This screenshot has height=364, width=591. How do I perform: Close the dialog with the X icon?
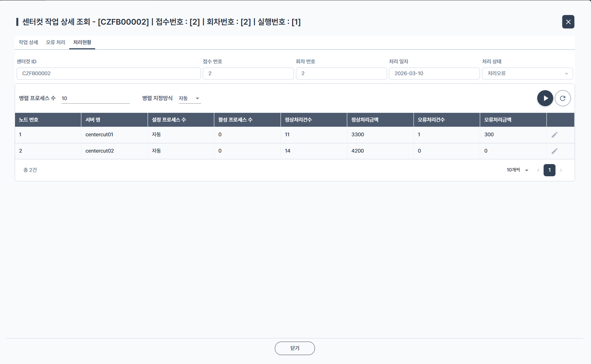[x=568, y=22]
